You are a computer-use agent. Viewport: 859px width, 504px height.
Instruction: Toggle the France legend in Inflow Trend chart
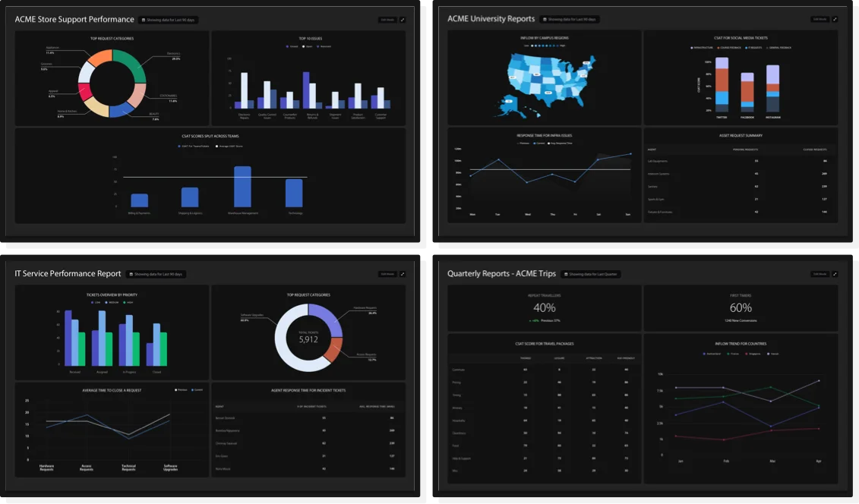click(732, 354)
